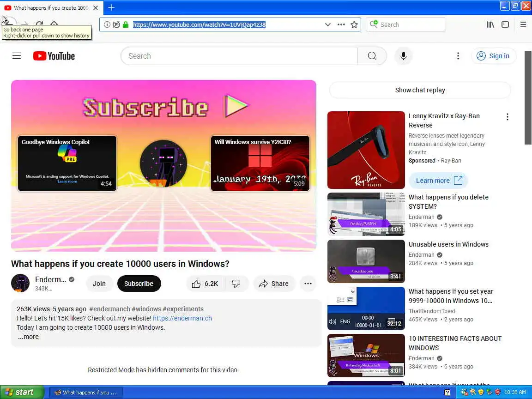Reload the current page

pos(39,23)
